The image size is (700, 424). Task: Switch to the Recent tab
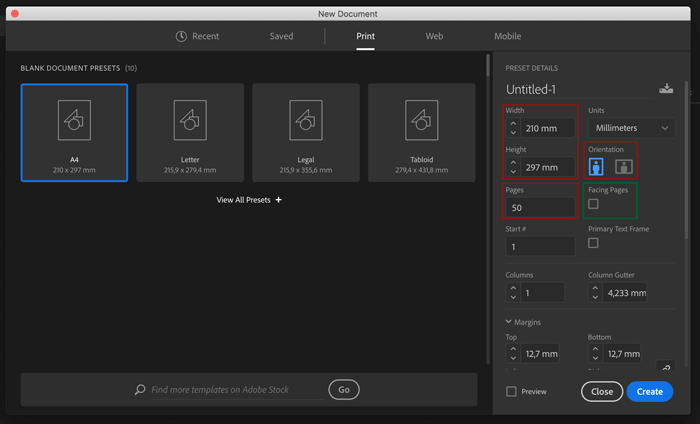point(197,36)
